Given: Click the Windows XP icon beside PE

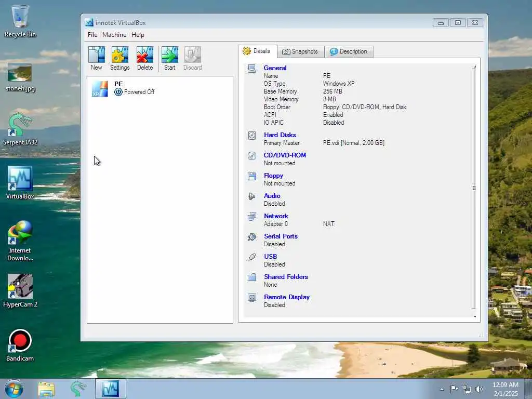Looking at the screenshot, I should pos(100,89).
